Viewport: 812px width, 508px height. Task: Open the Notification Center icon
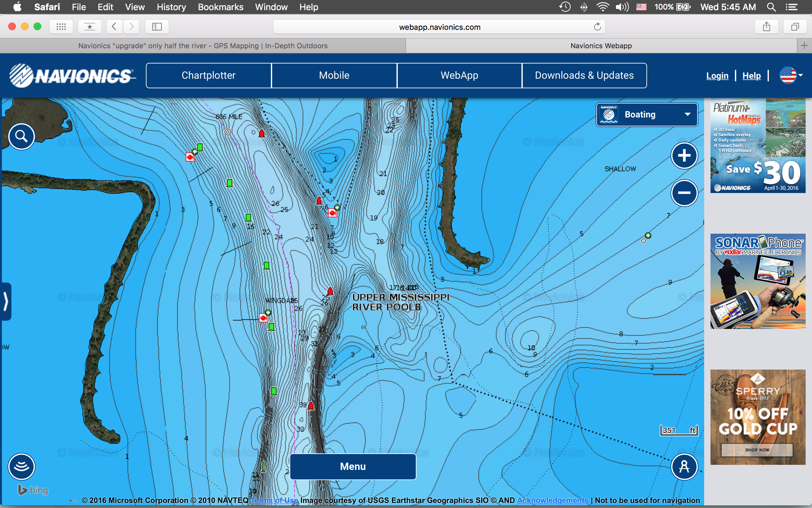point(791,7)
